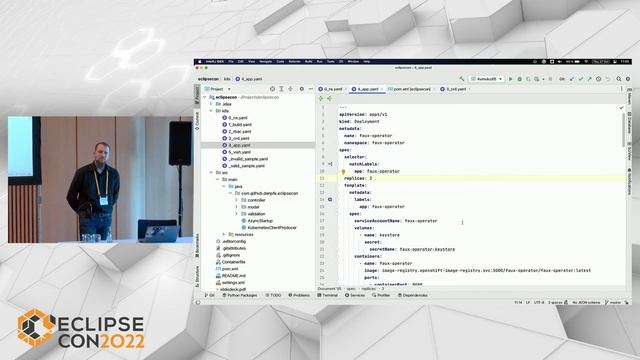Open the Window menu
Viewport: 640px width, 360px height.
[x=353, y=62]
